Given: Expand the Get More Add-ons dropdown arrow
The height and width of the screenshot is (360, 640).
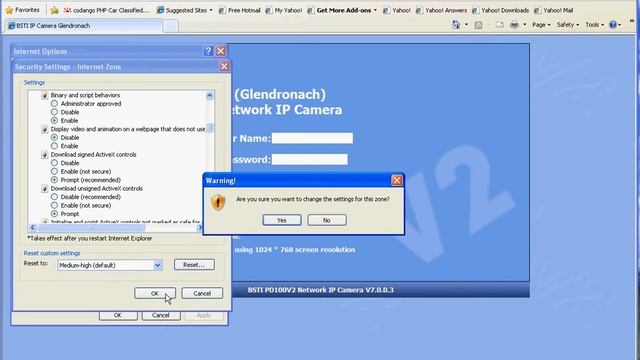Looking at the screenshot, I should [x=375, y=10].
